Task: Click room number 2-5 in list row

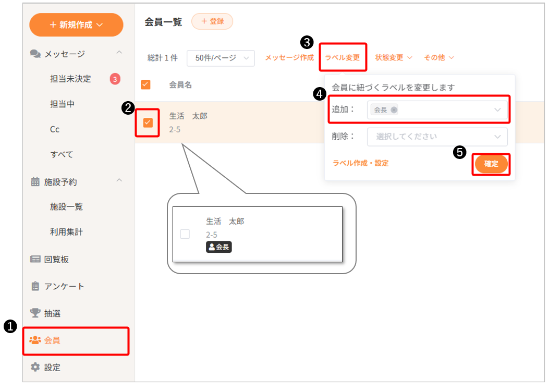Action: 175,129
